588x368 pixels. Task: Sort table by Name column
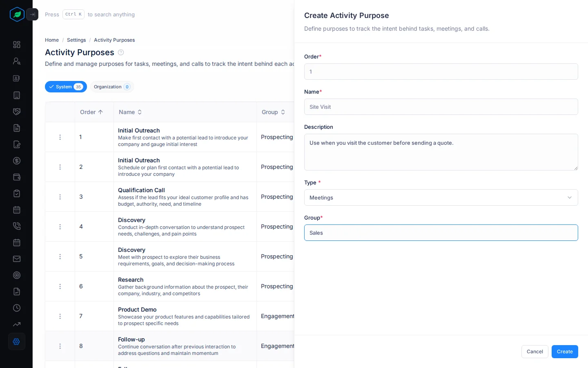(130, 112)
